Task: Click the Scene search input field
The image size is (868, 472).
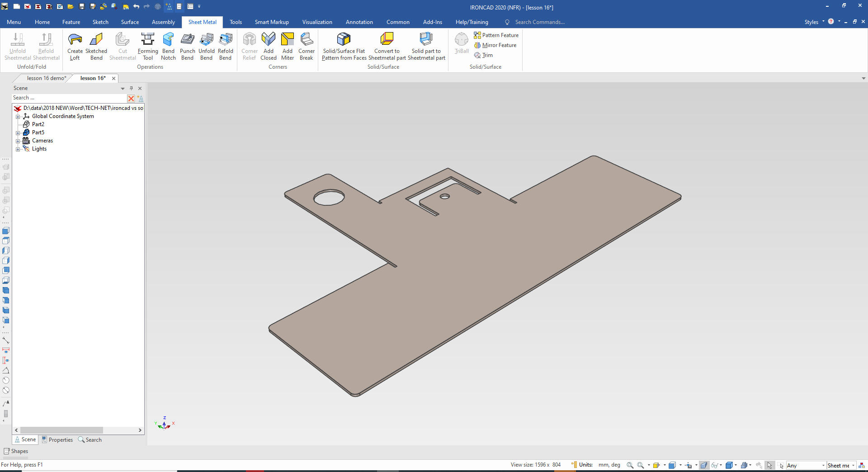Action: click(x=69, y=98)
